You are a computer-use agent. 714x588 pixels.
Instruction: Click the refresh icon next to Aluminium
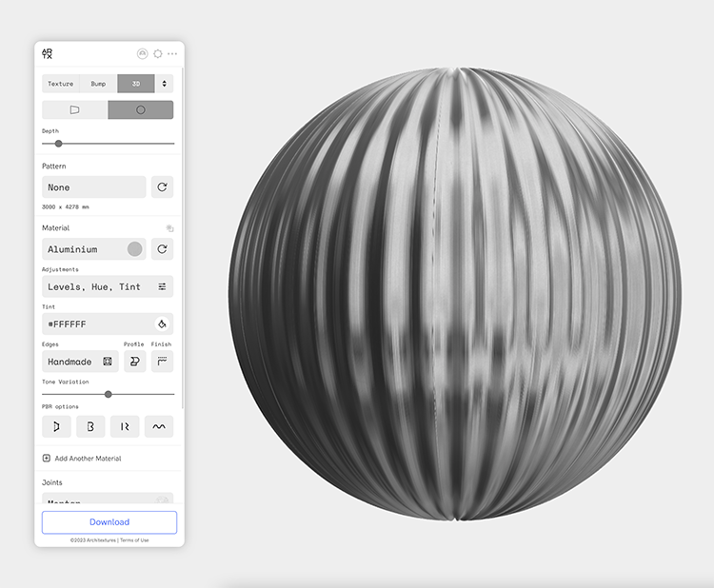(x=162, y=249)
